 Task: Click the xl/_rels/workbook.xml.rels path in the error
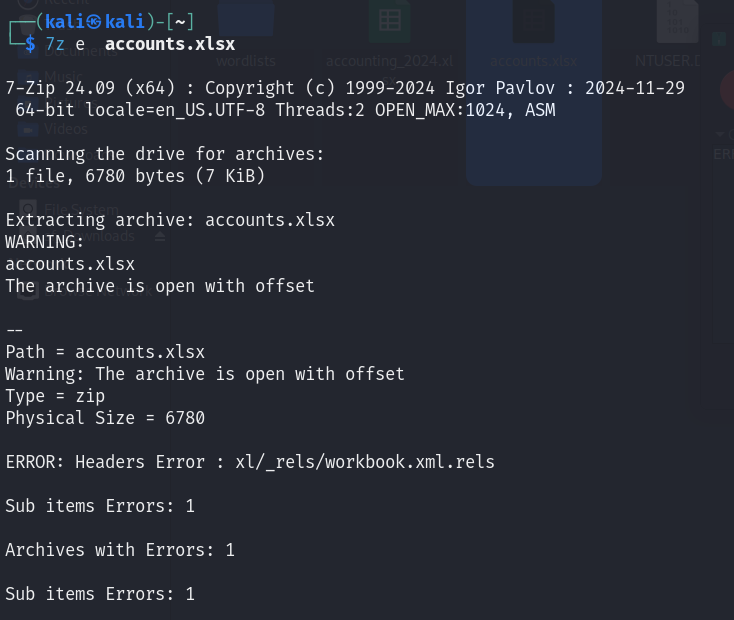coord(365,462)
